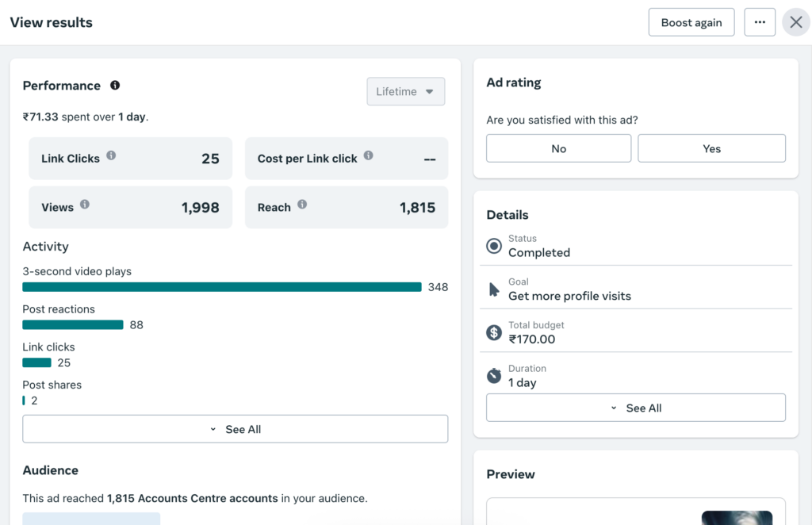Click the ad preview thumbnail image
This screenshot has height=525, width=812.
[737, 517]
